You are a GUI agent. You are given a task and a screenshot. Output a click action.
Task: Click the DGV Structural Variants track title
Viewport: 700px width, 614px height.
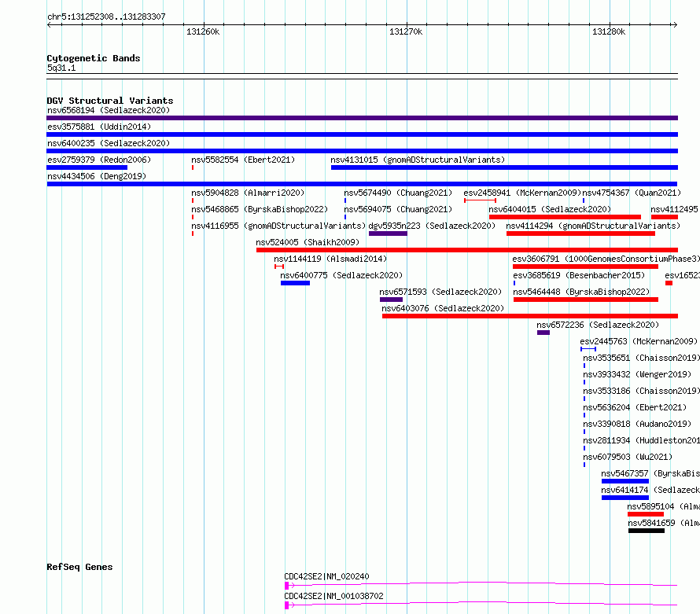pyautogui.click(x=110, y=101)
